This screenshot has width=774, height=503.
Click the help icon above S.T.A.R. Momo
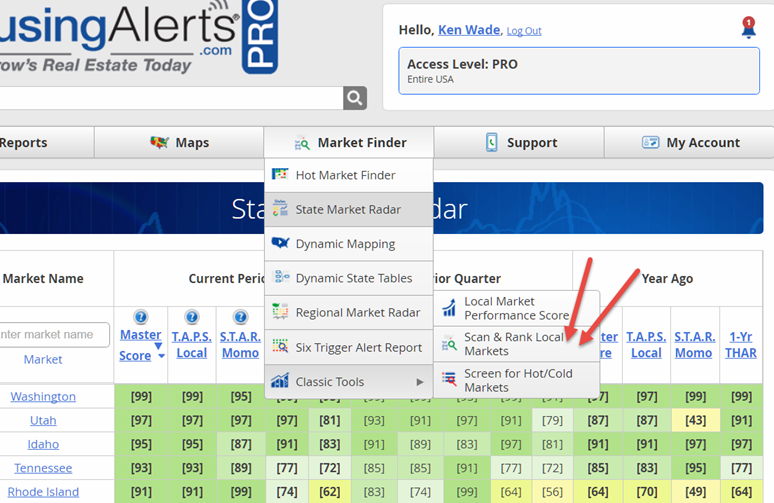[x=240, y=317]
